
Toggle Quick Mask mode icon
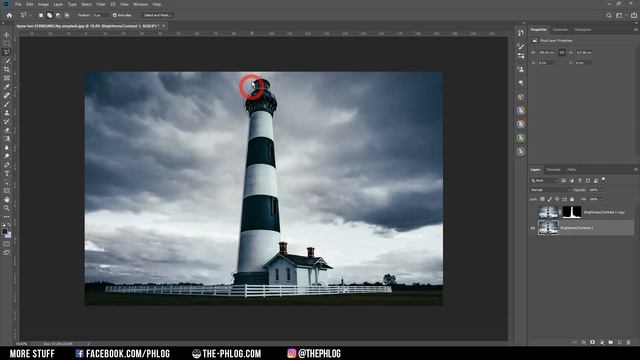pos(7,244)
